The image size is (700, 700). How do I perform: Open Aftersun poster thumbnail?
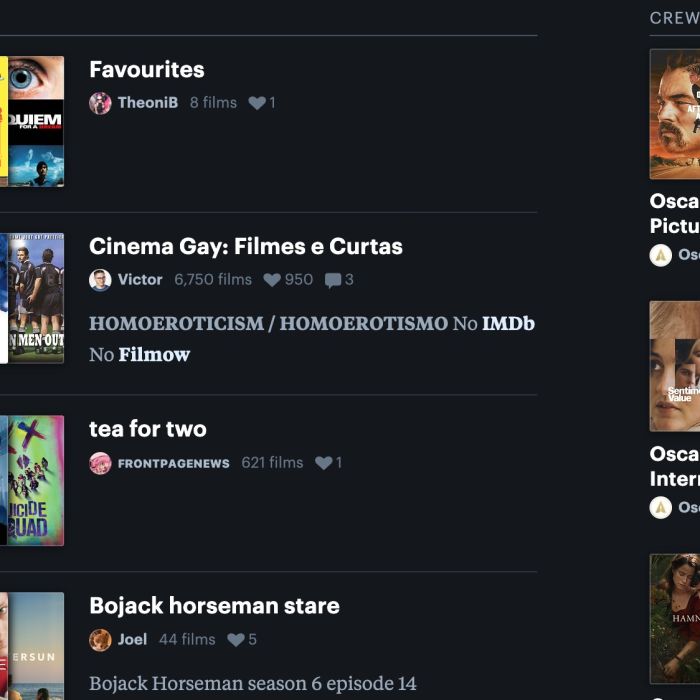[36, 646]
